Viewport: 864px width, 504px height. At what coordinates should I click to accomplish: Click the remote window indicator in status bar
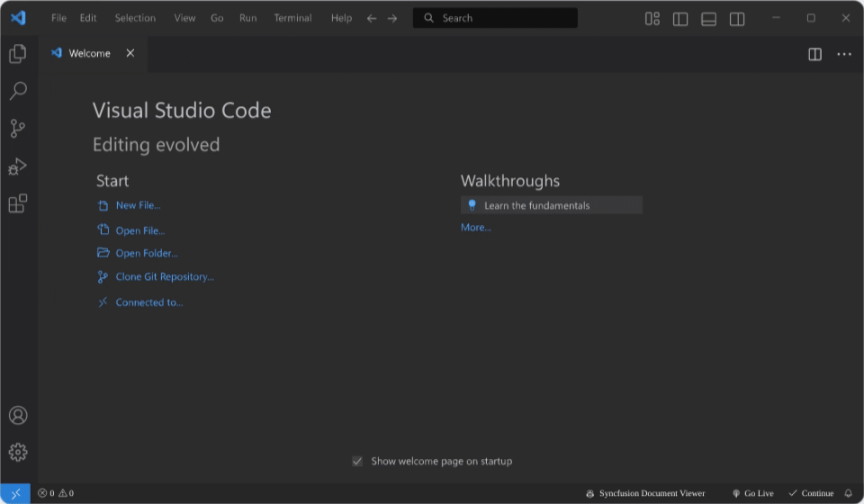[15, 493]
